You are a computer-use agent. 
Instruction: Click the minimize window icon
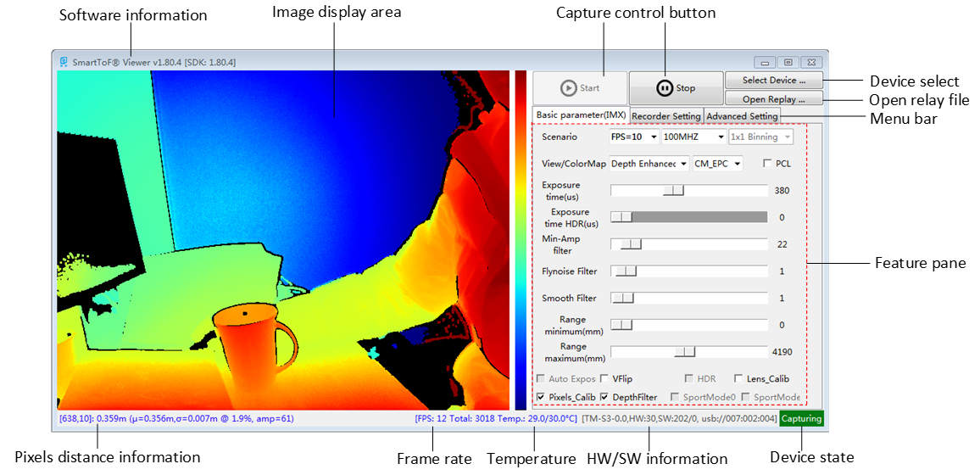765,62
